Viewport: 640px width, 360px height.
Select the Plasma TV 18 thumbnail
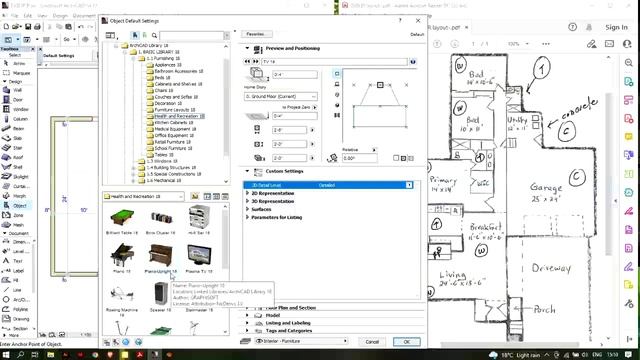point(199,259)
